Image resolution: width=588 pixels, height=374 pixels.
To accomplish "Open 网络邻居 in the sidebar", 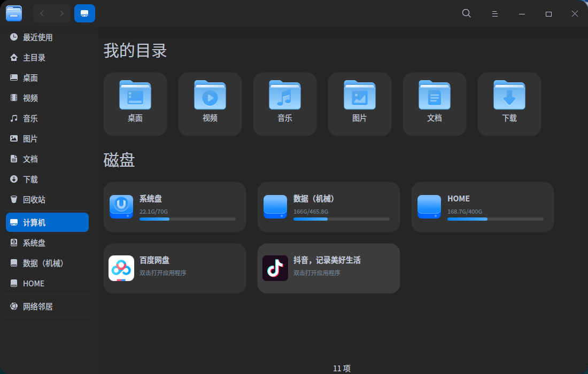I will (x=47, y=306).
